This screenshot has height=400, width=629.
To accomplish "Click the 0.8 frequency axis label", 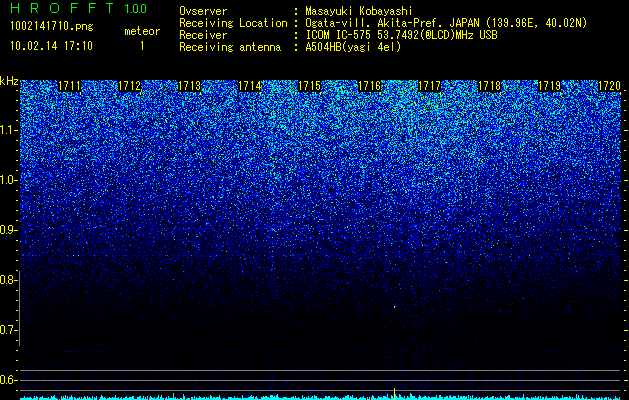I will click(x=7, y=280).
